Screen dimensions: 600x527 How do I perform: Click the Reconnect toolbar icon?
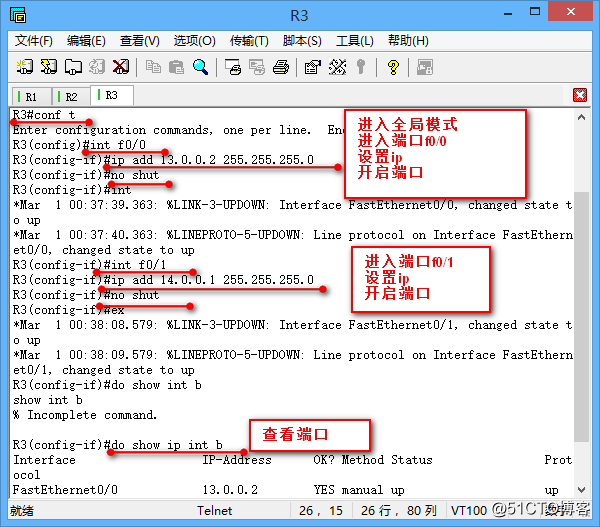[97, 67]
